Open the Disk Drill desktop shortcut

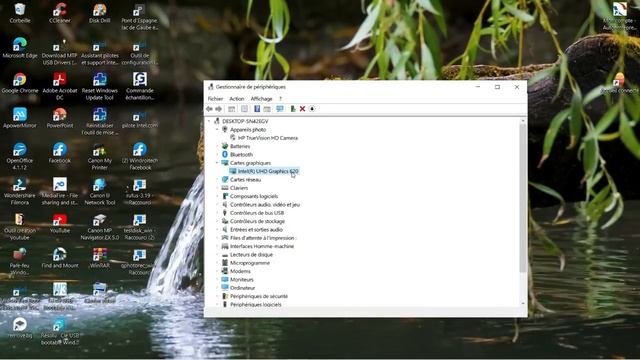[100, 13]
